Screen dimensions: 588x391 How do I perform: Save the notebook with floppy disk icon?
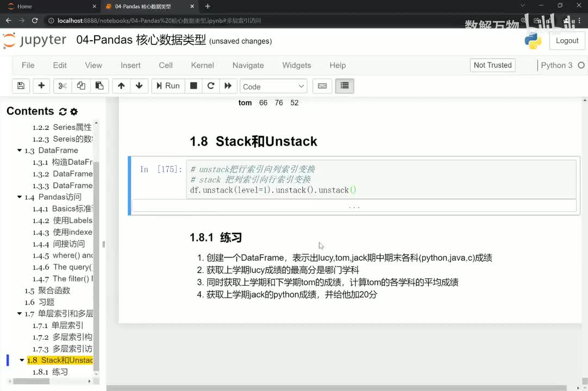point(21,86)
